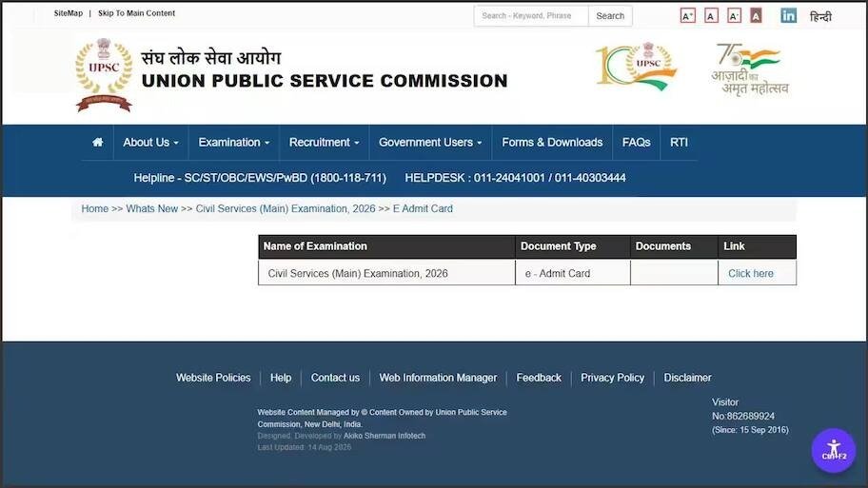Screen dimensions: 868x488
Task: Decrease font size with the A- icon
Action: click(734, 15)
